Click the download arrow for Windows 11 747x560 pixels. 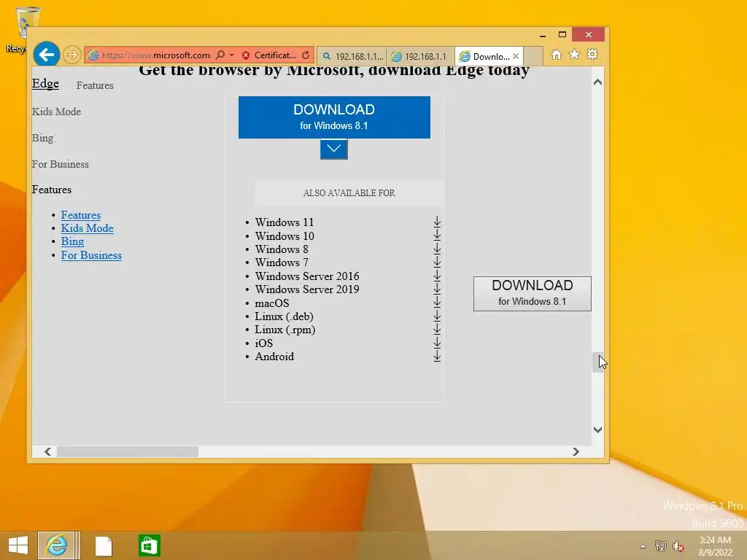tap(437, 222)
